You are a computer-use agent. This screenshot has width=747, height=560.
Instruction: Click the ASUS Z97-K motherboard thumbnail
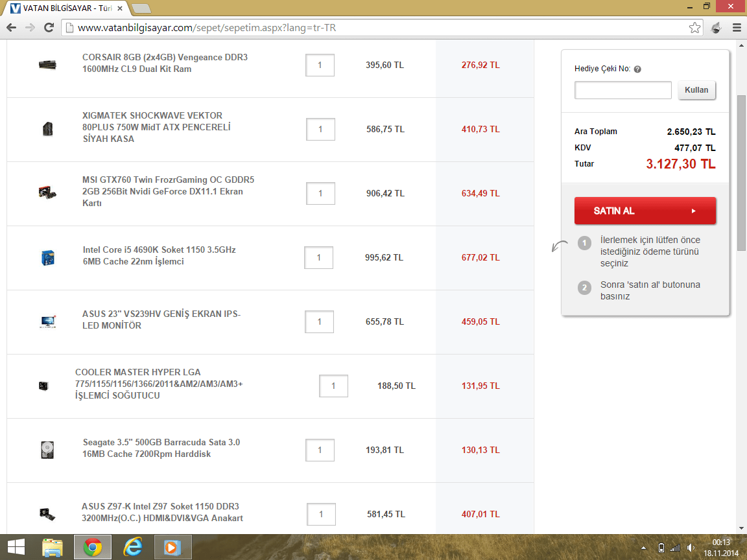[x=47, y=514]
